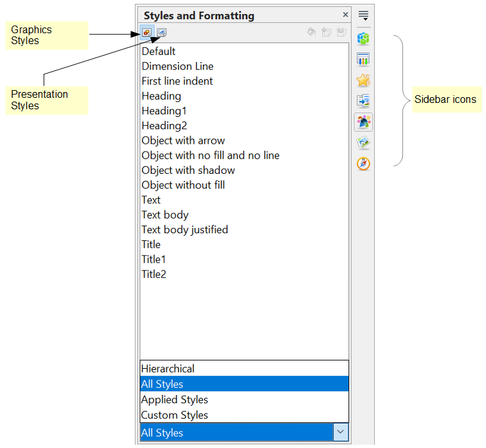Select the Title1 style

click(x=244, y=259)
